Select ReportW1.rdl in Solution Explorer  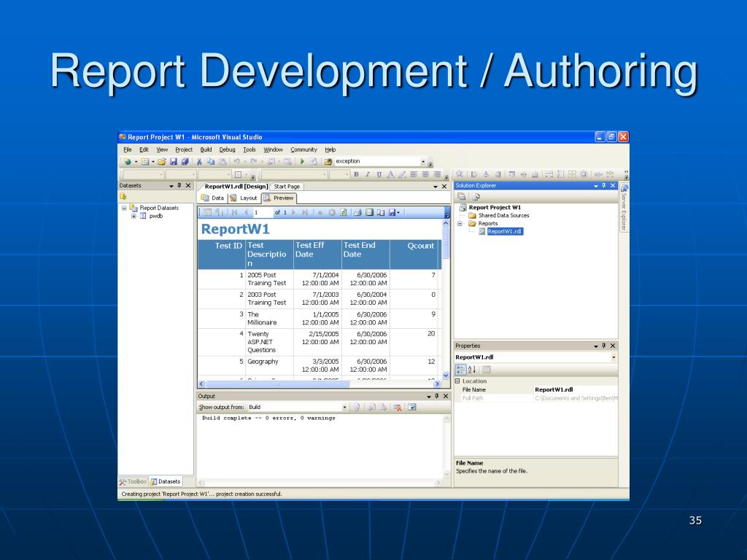click(505, 231)
